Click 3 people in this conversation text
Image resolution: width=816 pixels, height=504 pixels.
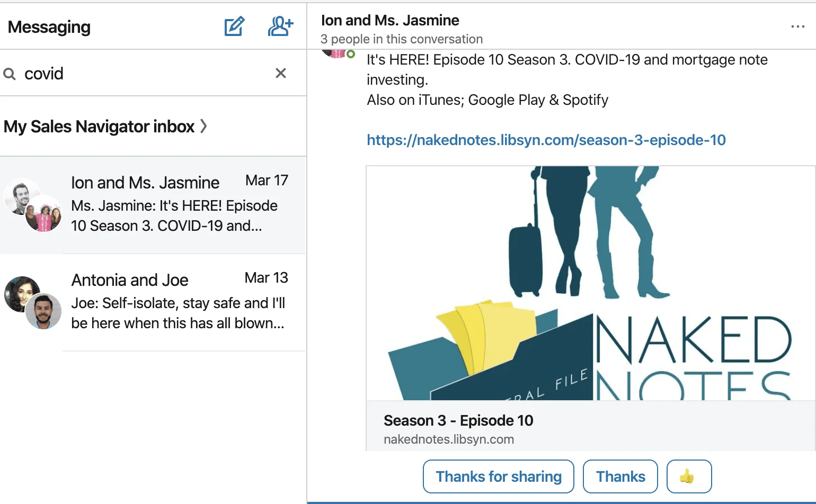point(402,39)
